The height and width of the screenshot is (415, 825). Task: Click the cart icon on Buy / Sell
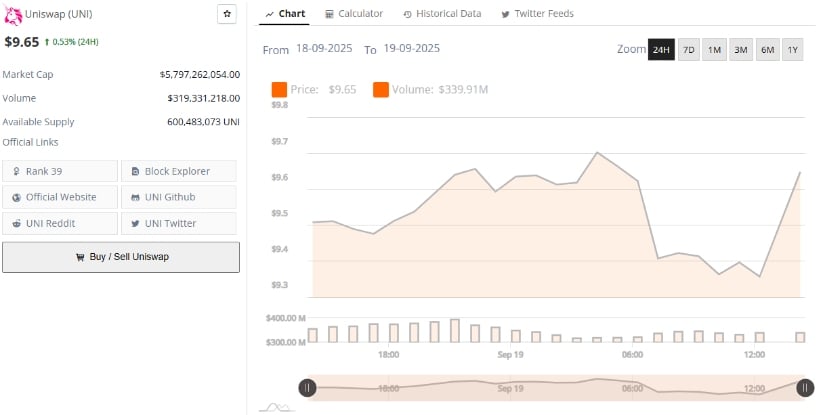[80, 257]
